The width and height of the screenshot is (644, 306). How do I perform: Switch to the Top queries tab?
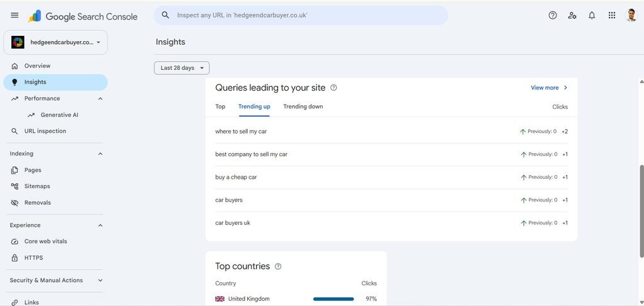pos(220,106)
